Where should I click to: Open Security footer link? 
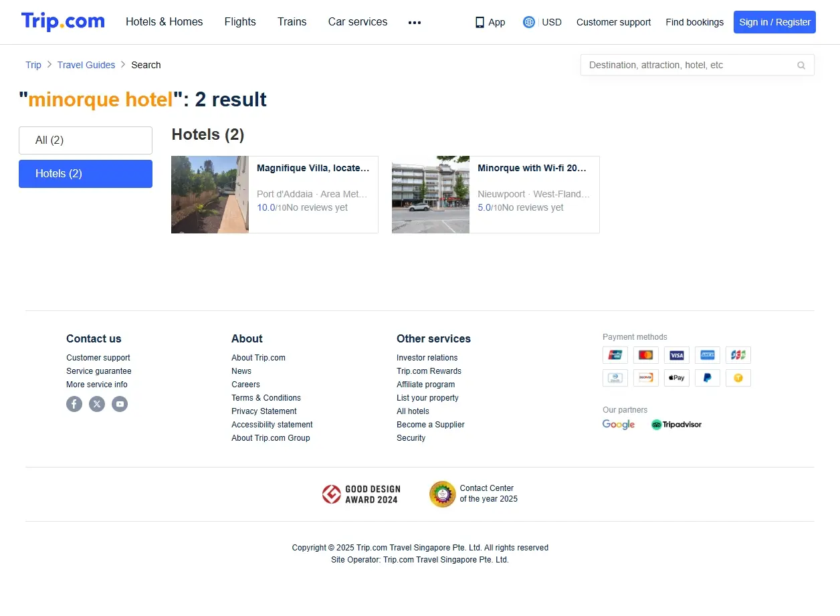coord(411,438)
